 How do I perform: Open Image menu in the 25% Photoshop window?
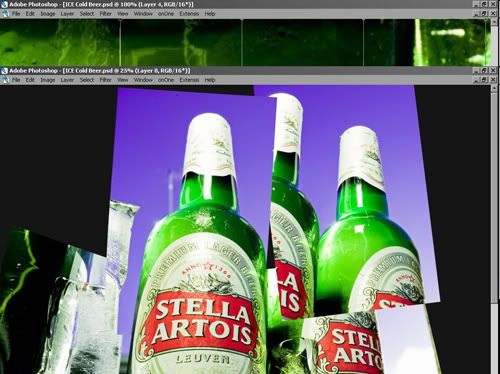click(x=48, y=80)
